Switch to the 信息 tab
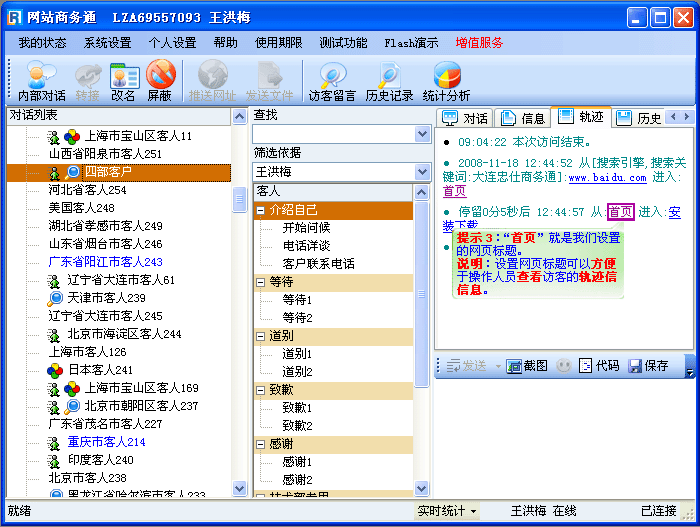 pos(524,118)
